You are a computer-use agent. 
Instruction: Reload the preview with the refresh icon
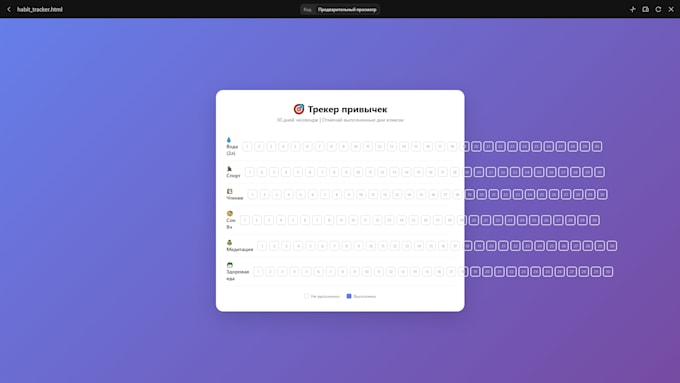coord(658,9)
